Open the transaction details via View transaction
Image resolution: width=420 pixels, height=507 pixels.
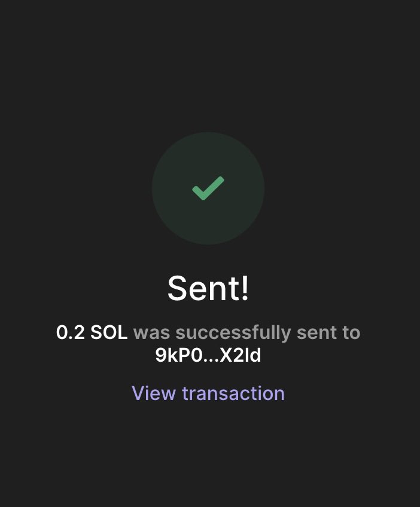coord(208,393)
